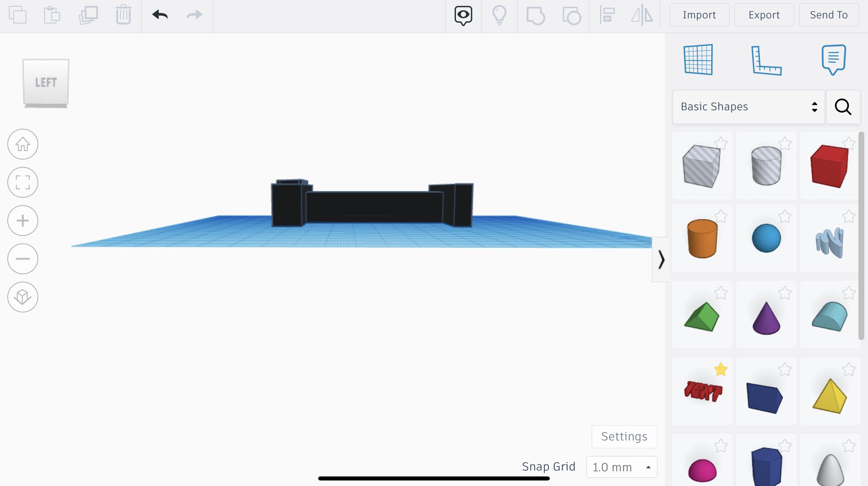Image resolution: width=868 pixels, height=486 pixels.
Task: Open the Snap Grid 1.0 mm dropdown
Action: click(622, 467)
